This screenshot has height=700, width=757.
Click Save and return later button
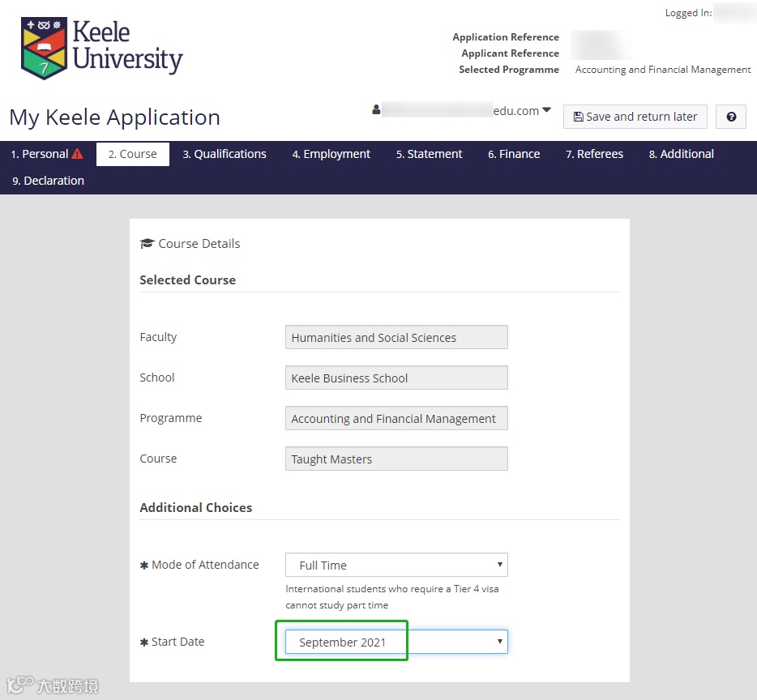[635, 117]
